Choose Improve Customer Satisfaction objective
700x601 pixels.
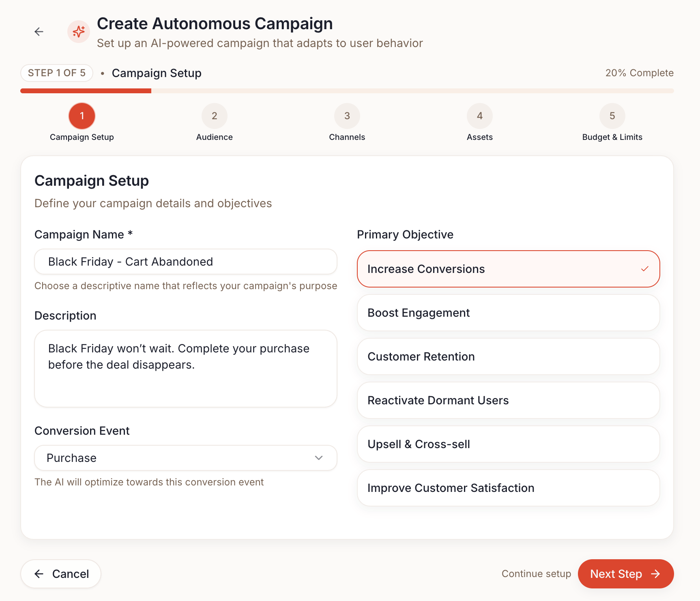click(x=508, y=488)
